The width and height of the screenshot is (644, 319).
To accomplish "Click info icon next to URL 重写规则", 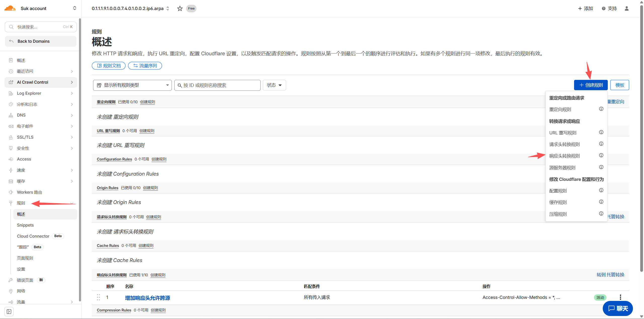I will tap(601, 132).
